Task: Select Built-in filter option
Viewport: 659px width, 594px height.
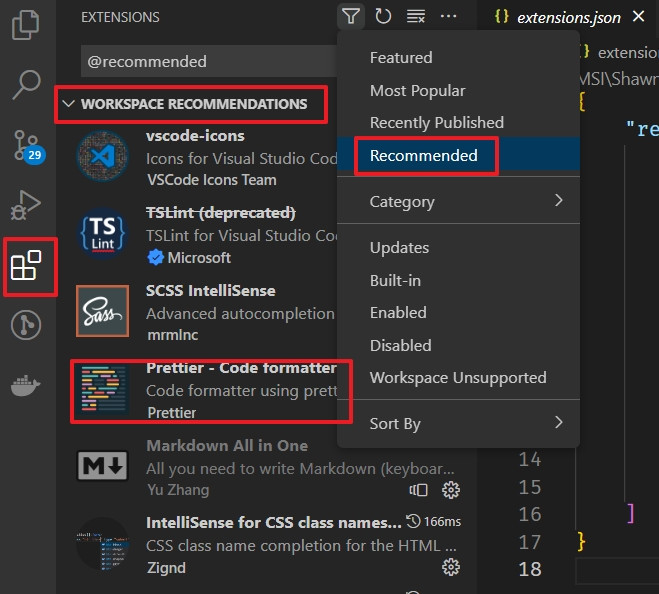Action: 458,280
